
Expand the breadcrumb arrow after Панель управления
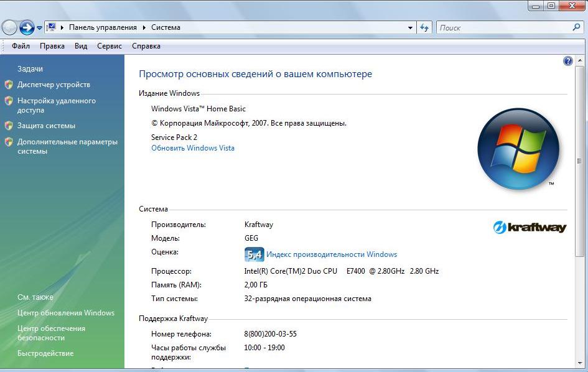(x=144, y=27)
